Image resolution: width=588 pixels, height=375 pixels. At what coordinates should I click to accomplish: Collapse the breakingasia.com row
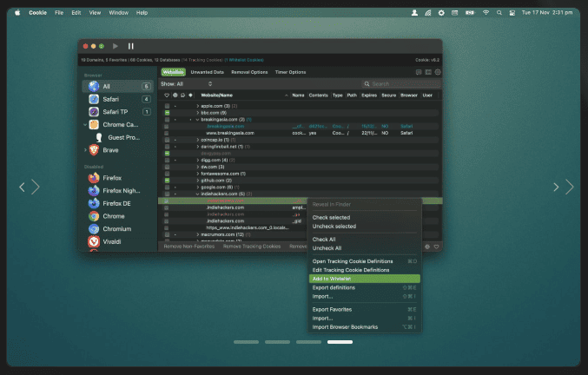[x=198, y=120]
